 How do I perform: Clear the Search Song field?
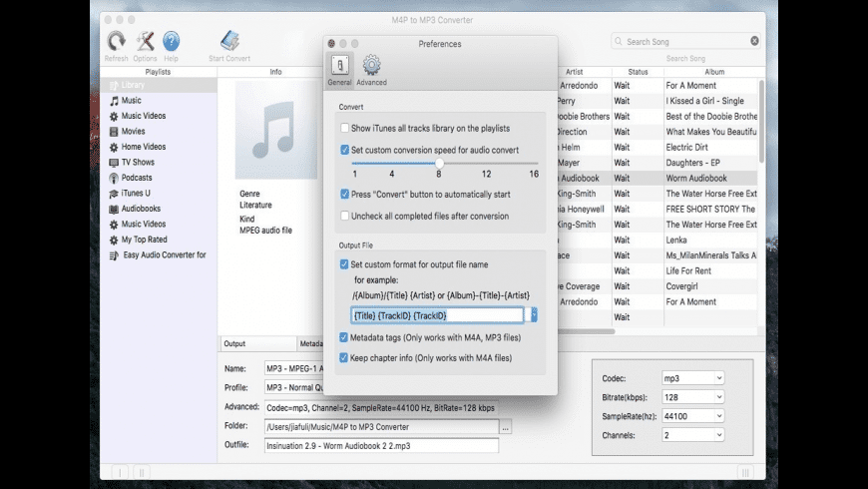754,41
